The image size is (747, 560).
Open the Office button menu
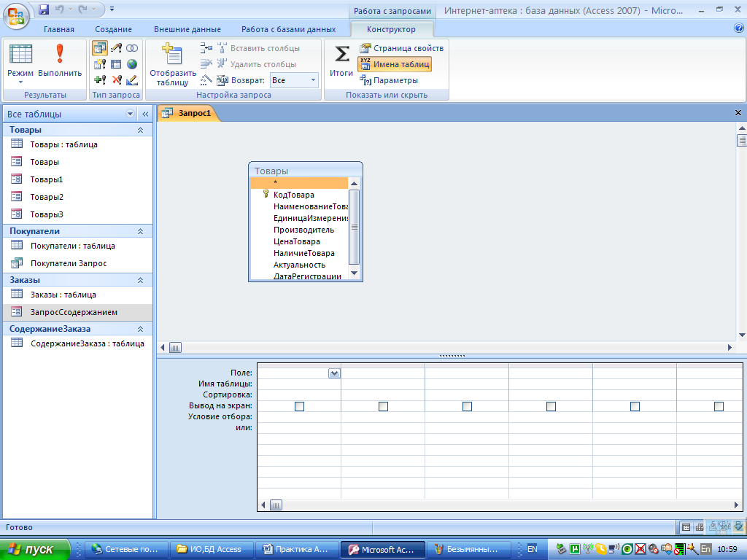point(16,15)
